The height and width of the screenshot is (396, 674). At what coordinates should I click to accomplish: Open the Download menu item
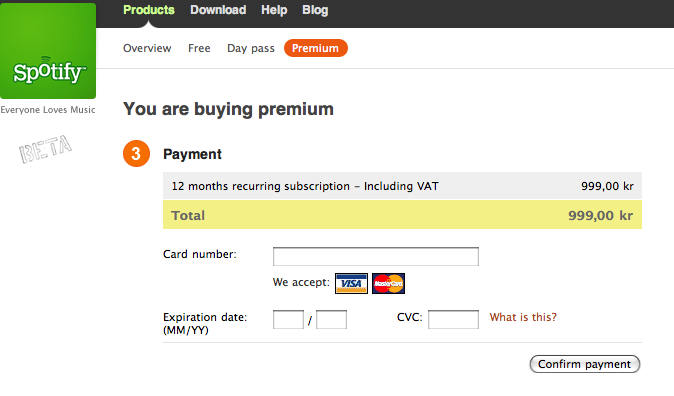(218, 10)
